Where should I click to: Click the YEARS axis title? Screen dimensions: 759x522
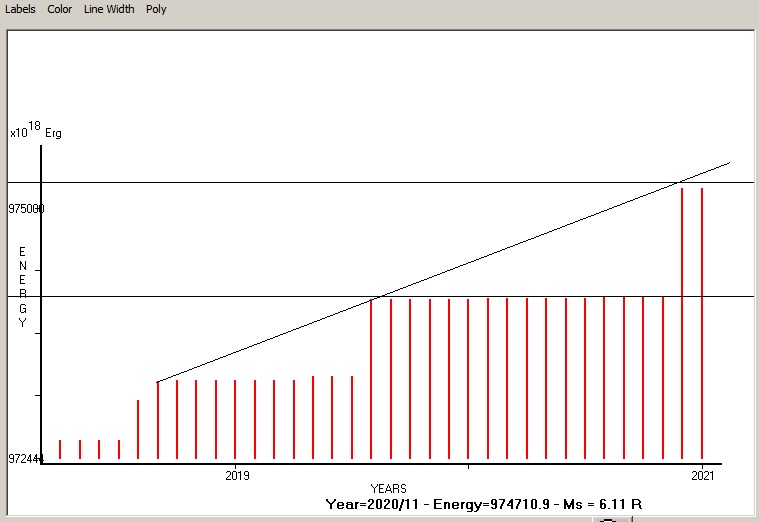click(388, 488)
